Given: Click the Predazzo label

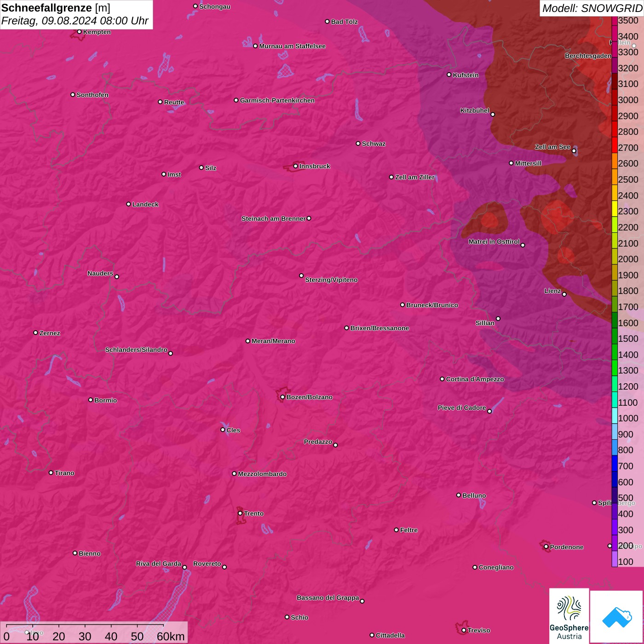Looking at the screenshot, I should click(x=318, y=442).
